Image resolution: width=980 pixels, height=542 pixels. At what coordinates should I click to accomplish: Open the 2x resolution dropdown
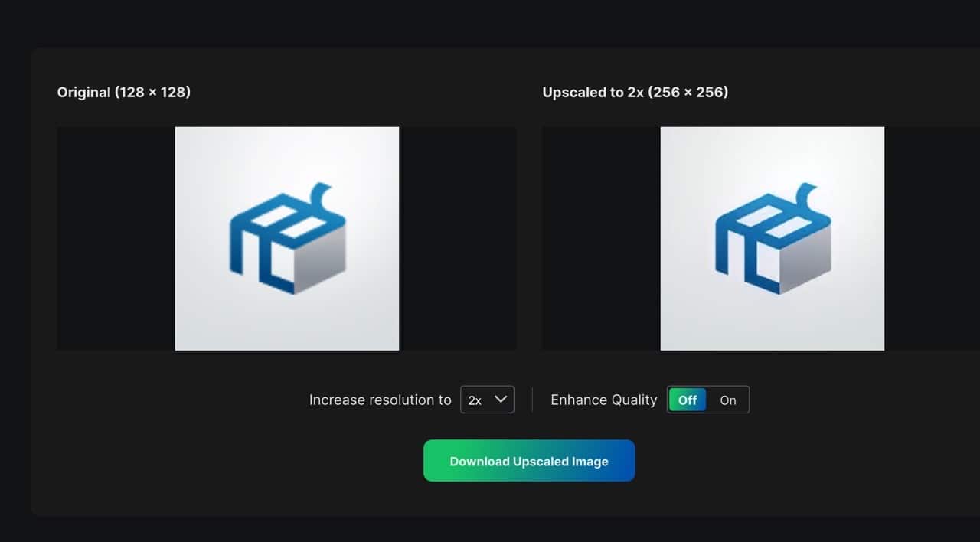tap(486, 400)
